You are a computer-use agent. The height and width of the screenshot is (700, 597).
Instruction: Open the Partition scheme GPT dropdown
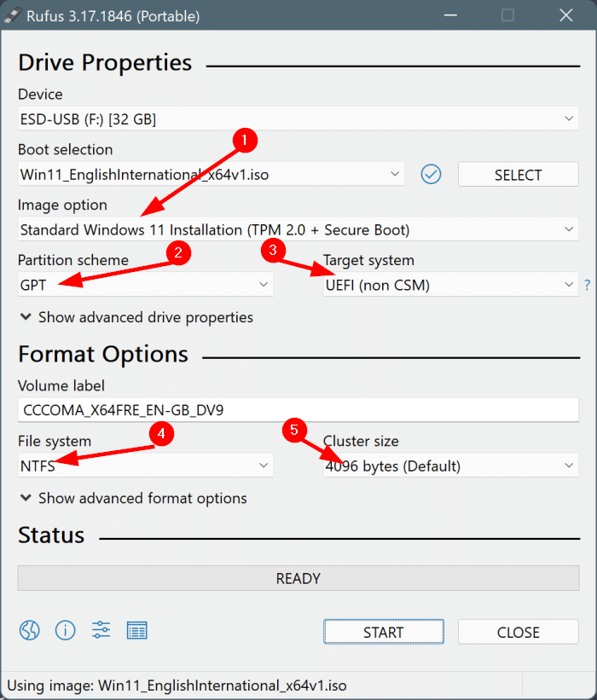pyautogui.click(x=146, y=285)
